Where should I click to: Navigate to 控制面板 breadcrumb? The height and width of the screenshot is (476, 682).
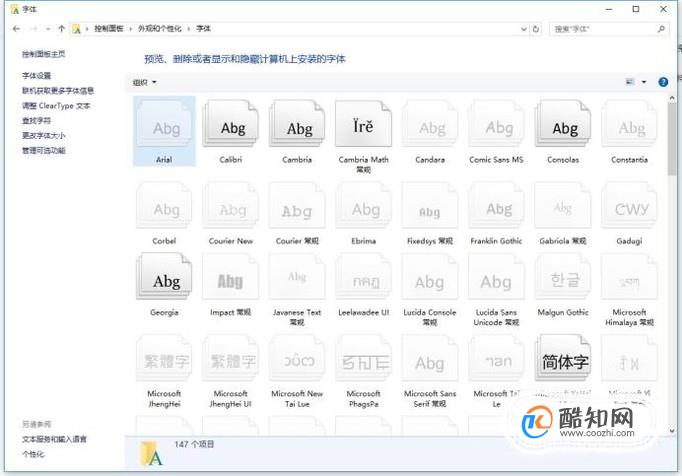click(109, 29)
